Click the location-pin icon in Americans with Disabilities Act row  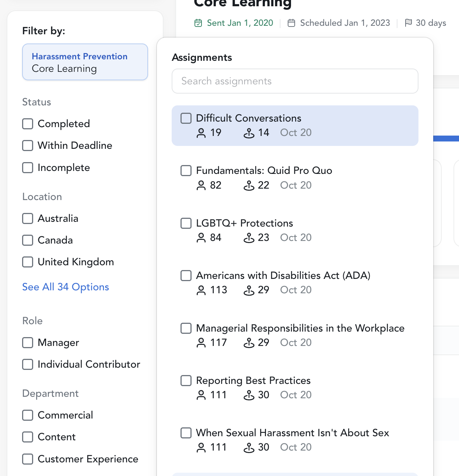(249, 290)
